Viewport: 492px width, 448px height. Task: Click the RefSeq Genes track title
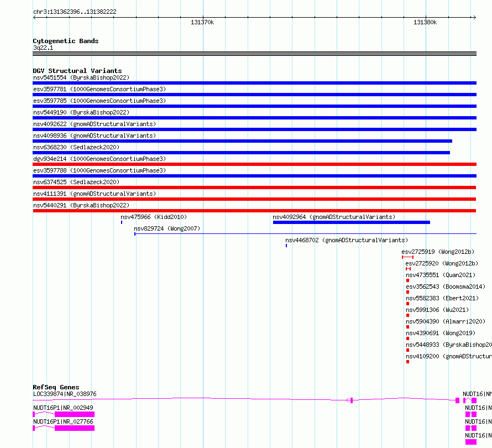(x=56, y=387)
